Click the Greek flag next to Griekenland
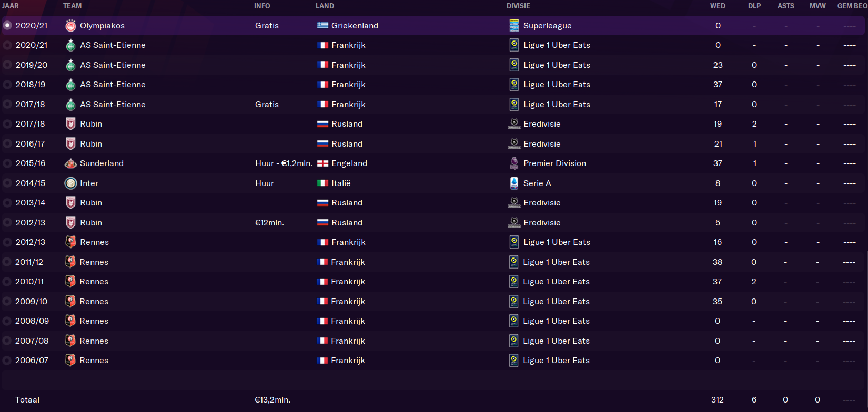The image size is (868, 412). [322, 25]
